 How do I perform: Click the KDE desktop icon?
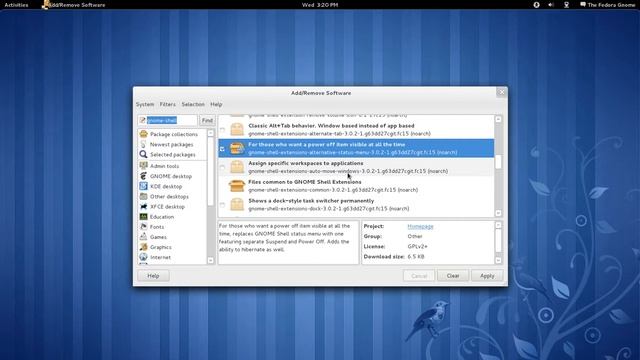pyautogui.click(x=143, y=186)
